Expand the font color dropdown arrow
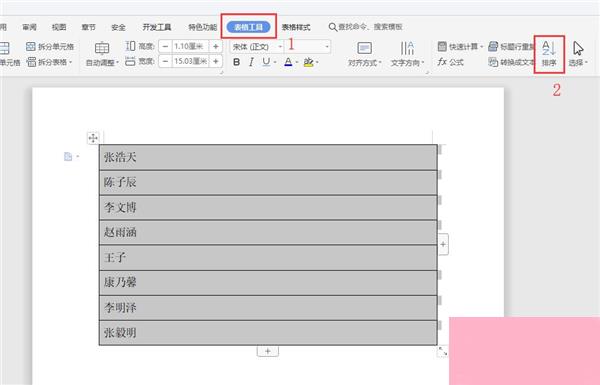 (x=297, y=62)
